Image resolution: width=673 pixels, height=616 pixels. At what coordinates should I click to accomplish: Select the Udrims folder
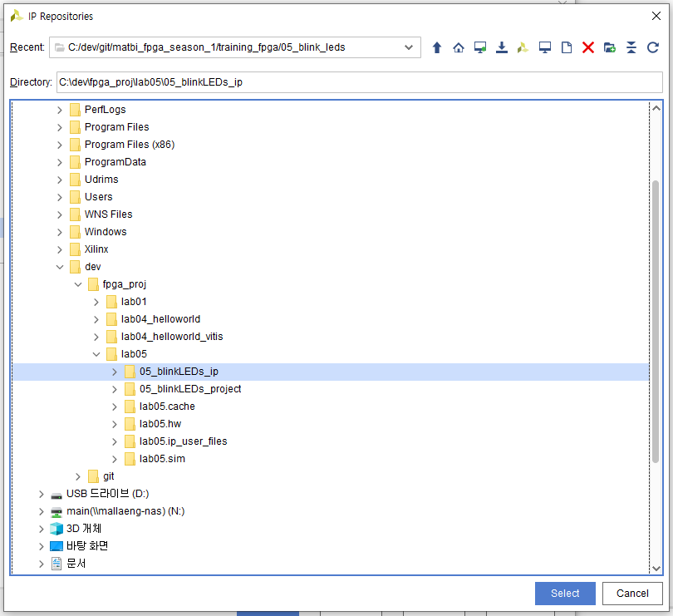point(101,180)
